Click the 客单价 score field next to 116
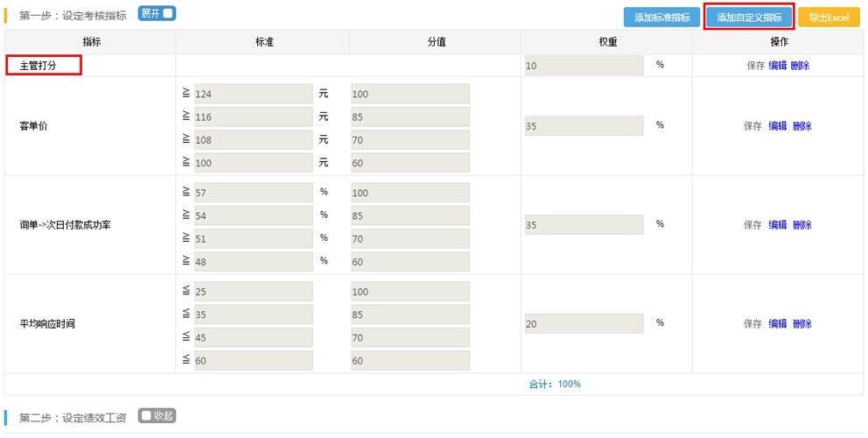 click(410, 117)
